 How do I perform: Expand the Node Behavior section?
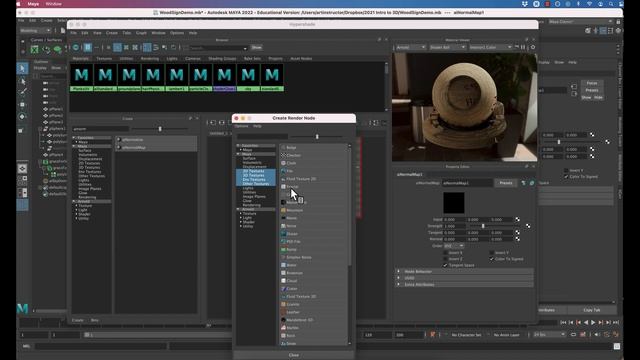point(464,271)
